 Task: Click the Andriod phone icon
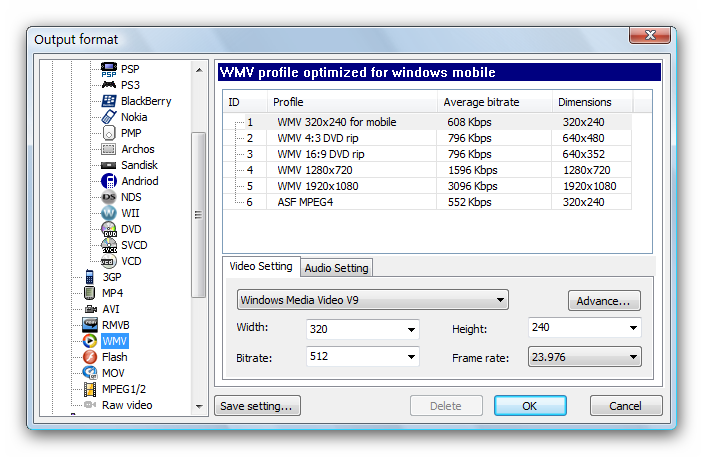coord(109,181)
